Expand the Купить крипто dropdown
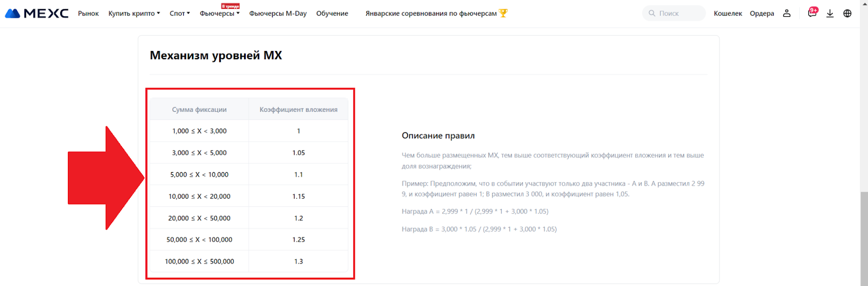This screenshot has height=286, width=868. coord(134,14)
